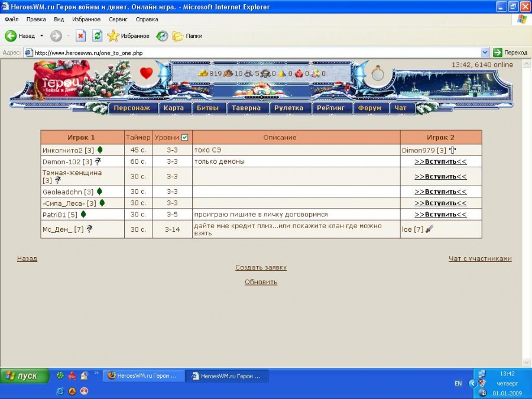The width and height of the screenshot is (532, 399).
Task: Open the IE History icon
Action: tap(161, 36)
